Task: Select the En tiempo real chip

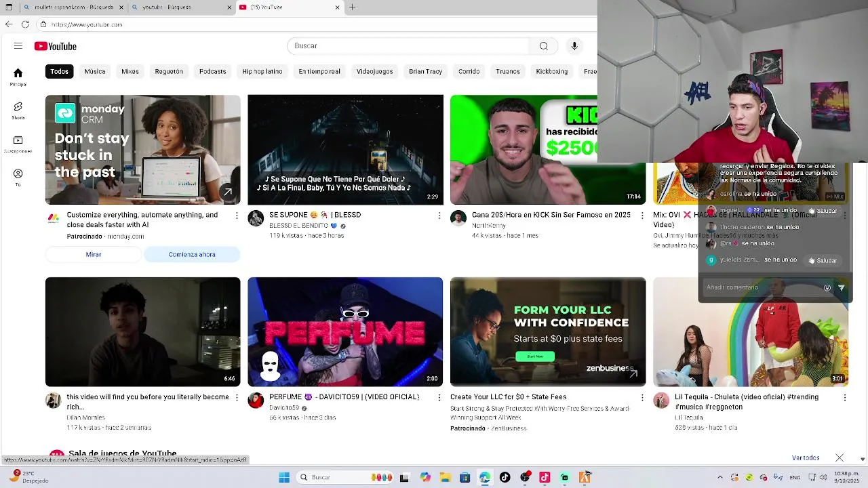Action: [x=319, y=71]
